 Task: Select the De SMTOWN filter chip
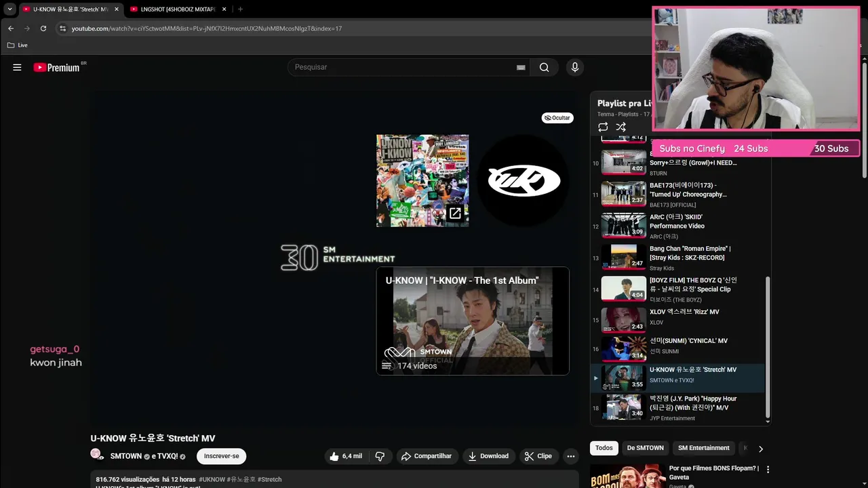pos(645,448)
